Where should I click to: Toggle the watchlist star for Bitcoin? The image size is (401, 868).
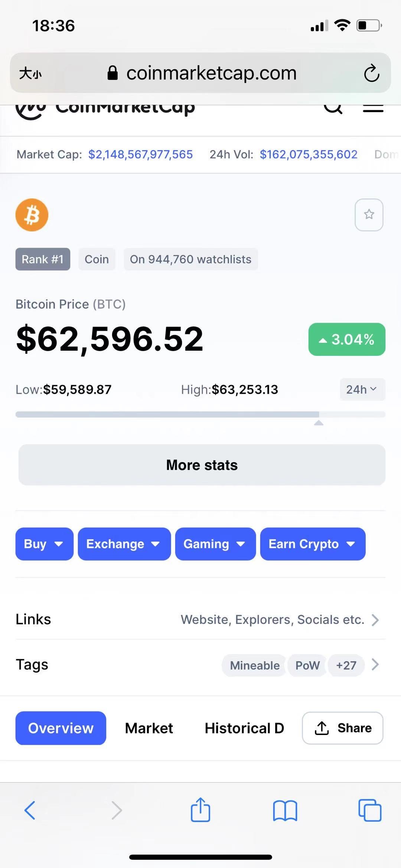click(x=369, y=215)
